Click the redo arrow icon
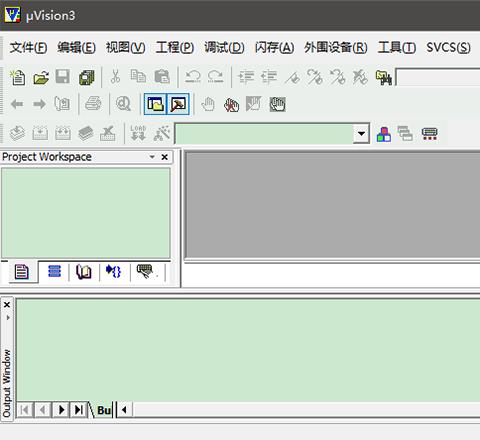The image size is (480, 440). [215, 77]
